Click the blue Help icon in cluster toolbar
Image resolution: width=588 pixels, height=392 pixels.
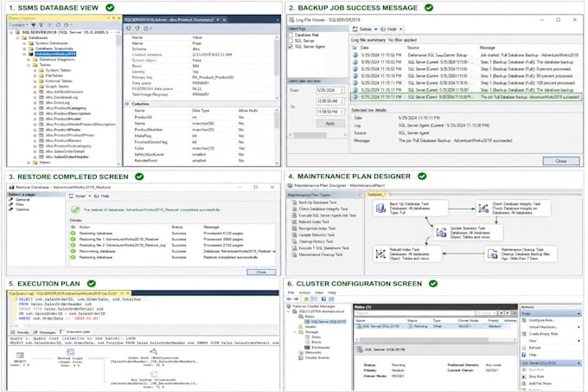pyautogui.click(x=323, y=299)
